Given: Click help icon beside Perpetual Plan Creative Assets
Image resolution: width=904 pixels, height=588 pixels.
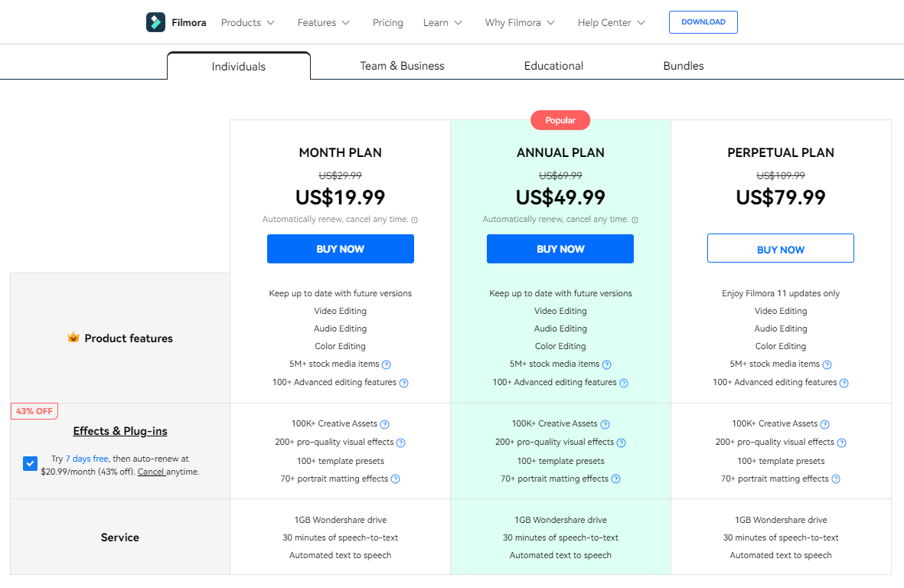Looking at the screenshot, I should point(825,424).
